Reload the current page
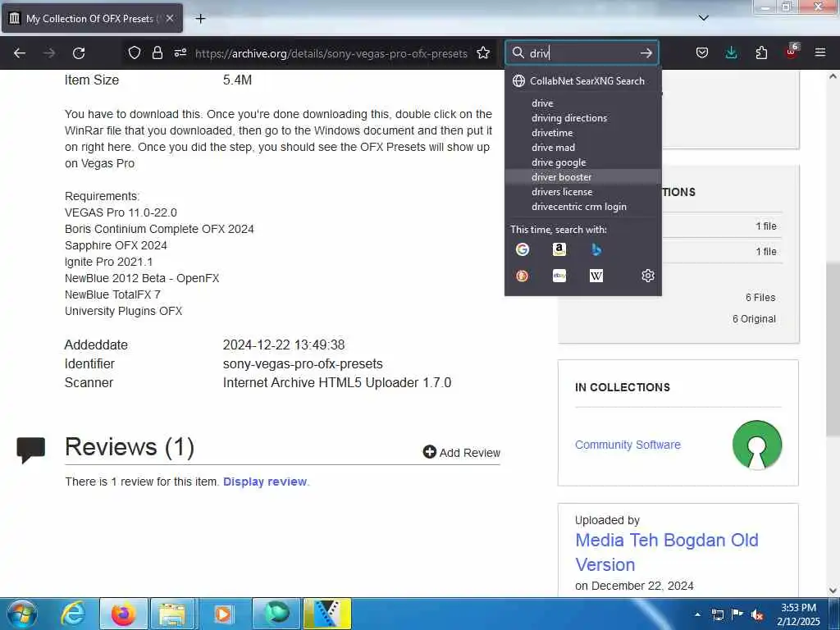840x630 pixels. (x=79, y=53)
